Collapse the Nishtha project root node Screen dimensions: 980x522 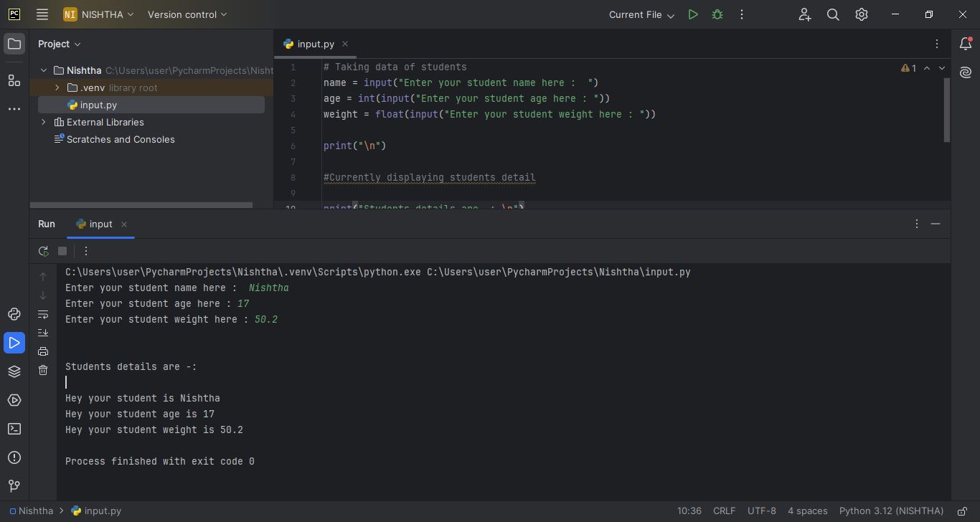point(44,70)
